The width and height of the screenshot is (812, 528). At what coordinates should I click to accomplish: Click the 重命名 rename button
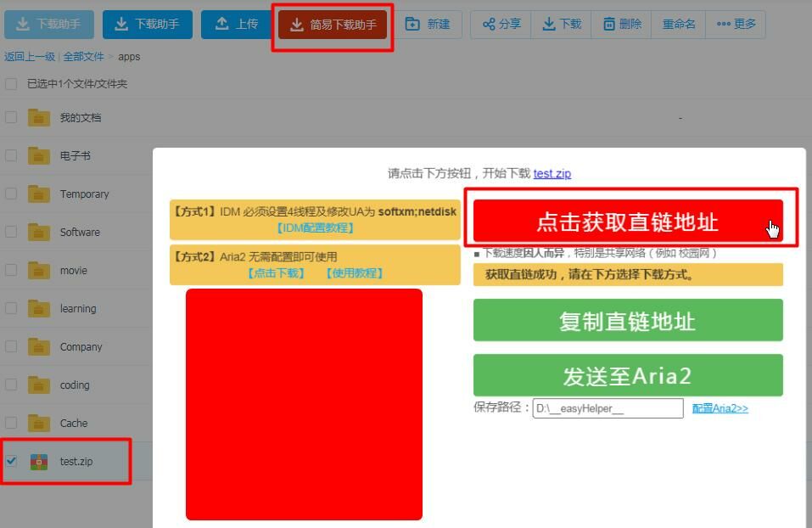tap(678, 25)
